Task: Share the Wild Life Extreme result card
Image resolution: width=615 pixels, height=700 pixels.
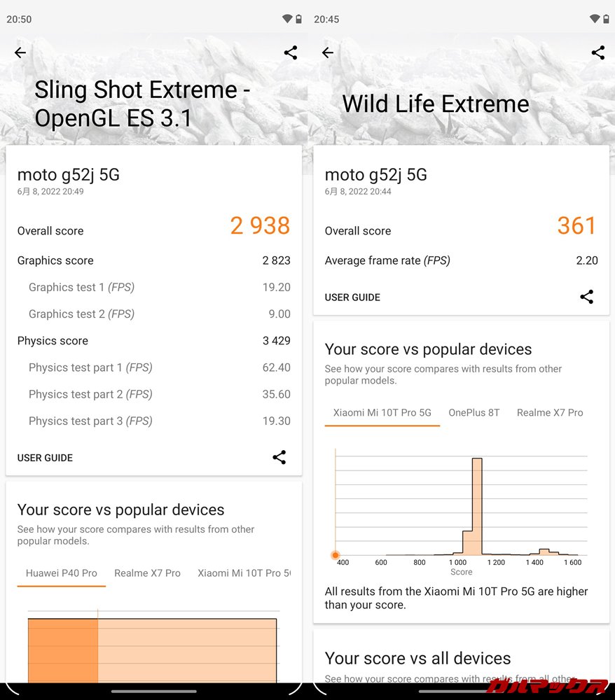Action: point(586,297)
